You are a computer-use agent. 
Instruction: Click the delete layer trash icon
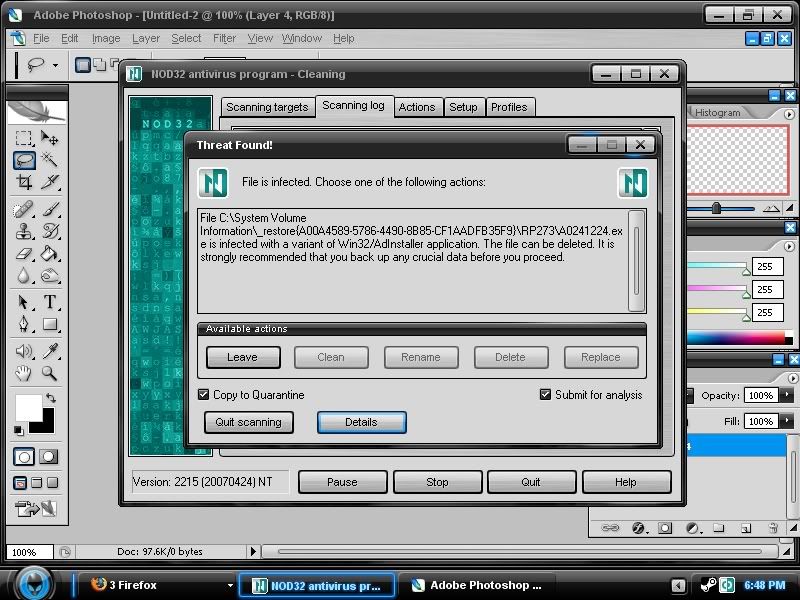click(x=773, y=528)
